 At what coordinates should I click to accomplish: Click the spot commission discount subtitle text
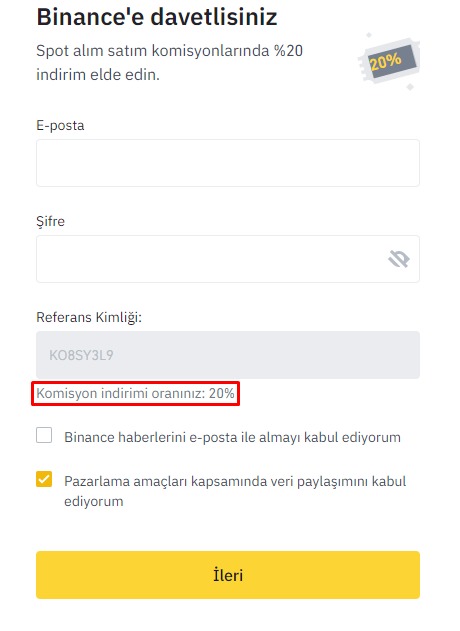click(x=169, y=63)
